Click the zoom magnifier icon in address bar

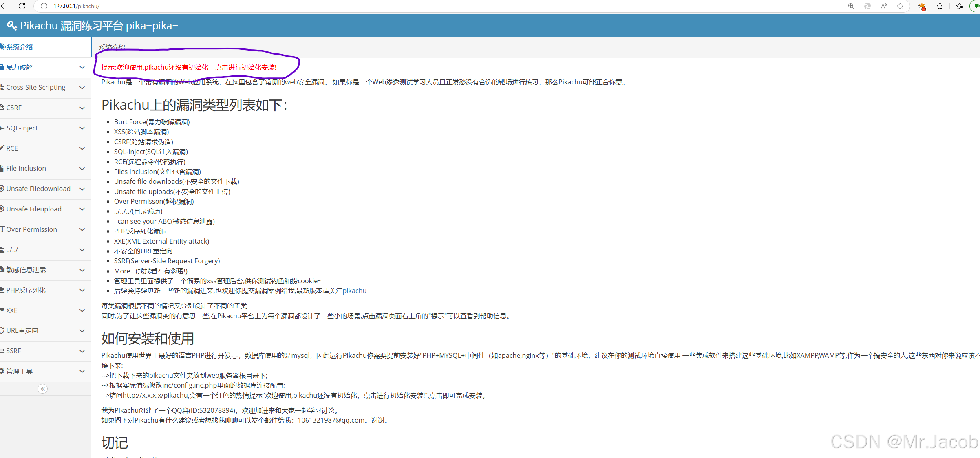click(x=851, y=6)
